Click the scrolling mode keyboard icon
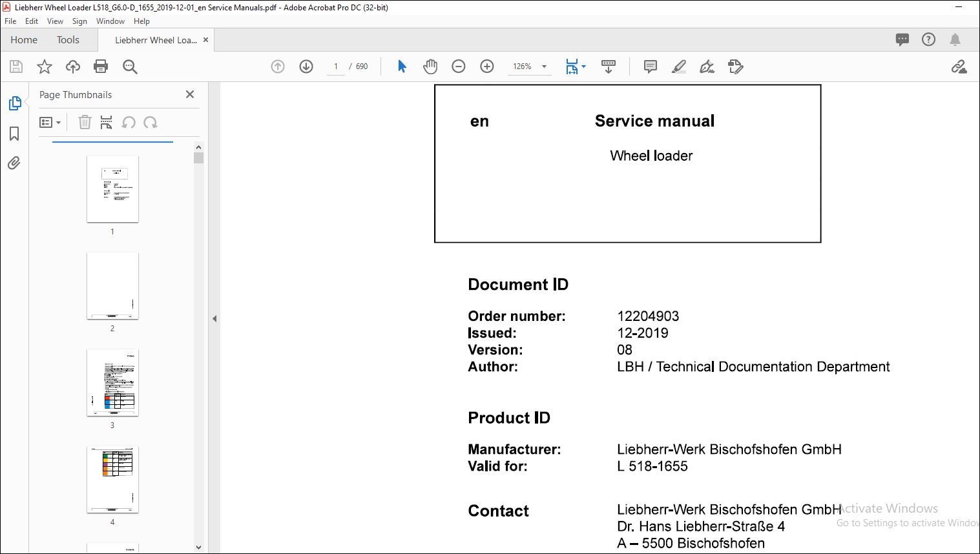Image resolution: width=980 pixels, height=554 pixels. 609,67
